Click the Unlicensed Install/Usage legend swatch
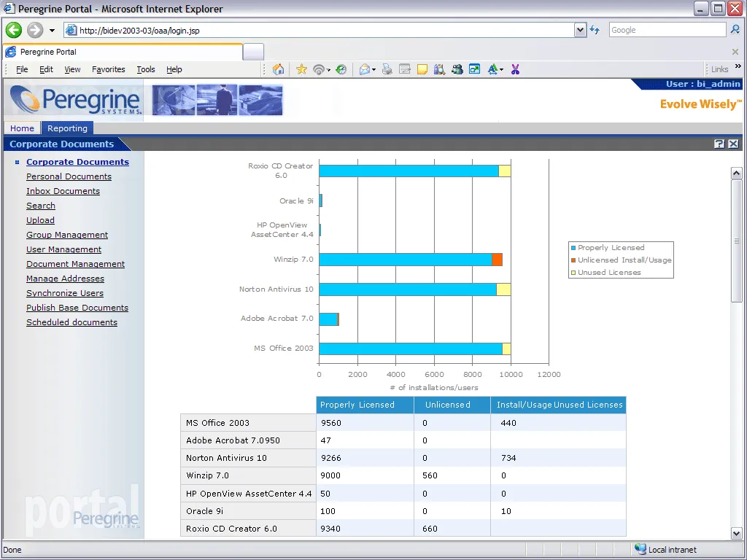The width and height of the screenshot is (747, 560). 573,260
